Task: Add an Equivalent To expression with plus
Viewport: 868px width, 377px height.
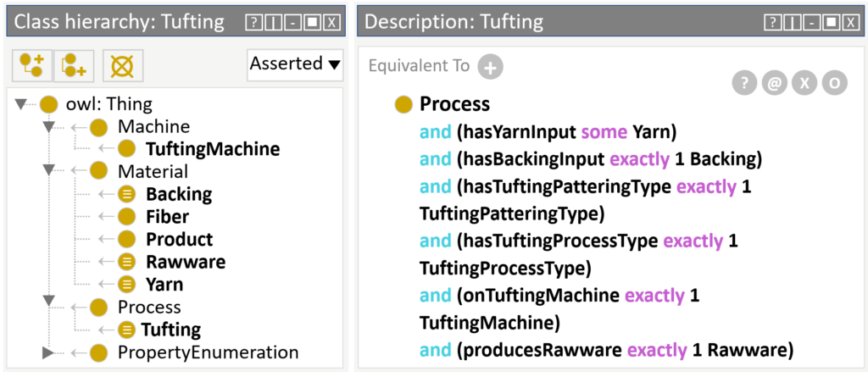Action: 491,67
